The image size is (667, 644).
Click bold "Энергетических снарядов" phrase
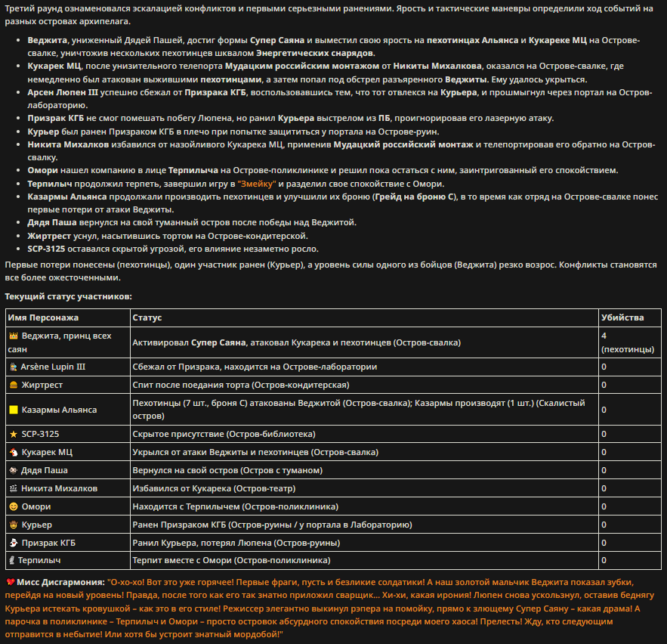[x=314, y=53]
